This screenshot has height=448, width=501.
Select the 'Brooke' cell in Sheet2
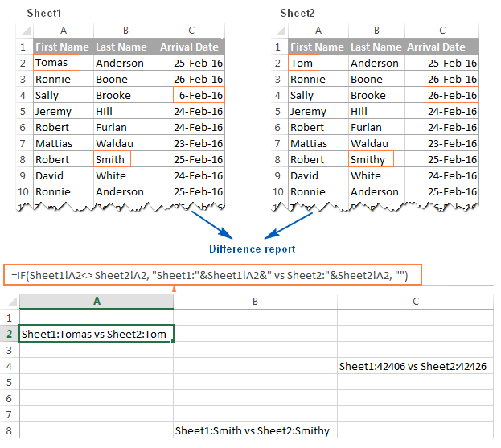click(x=377, y=95)
